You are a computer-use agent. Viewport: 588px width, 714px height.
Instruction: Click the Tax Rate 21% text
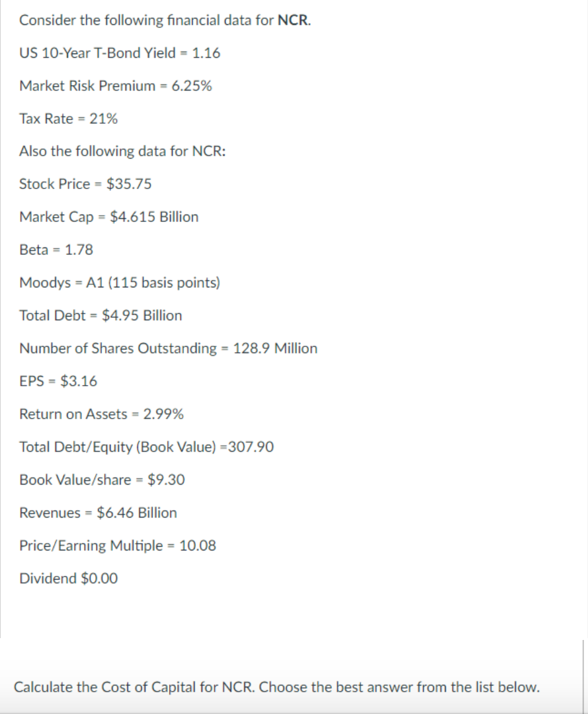point(69,119)
